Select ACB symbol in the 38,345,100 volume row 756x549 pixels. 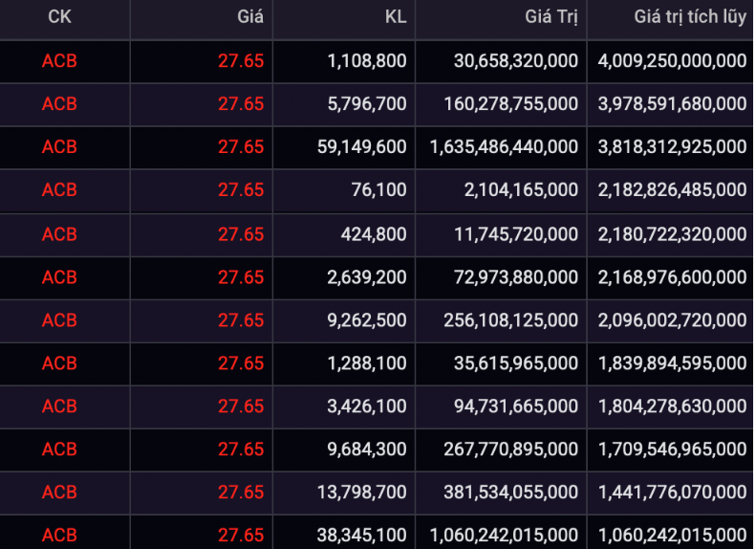(59, 535)
